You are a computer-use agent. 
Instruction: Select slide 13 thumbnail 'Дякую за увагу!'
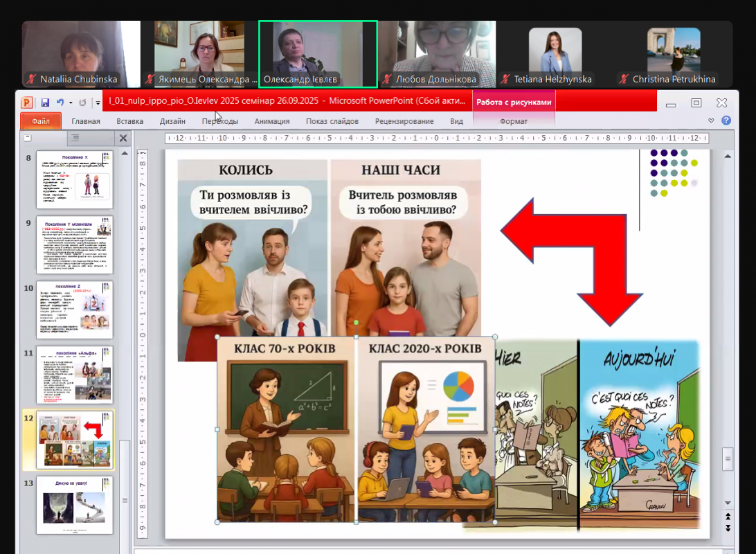click(75, 505)
